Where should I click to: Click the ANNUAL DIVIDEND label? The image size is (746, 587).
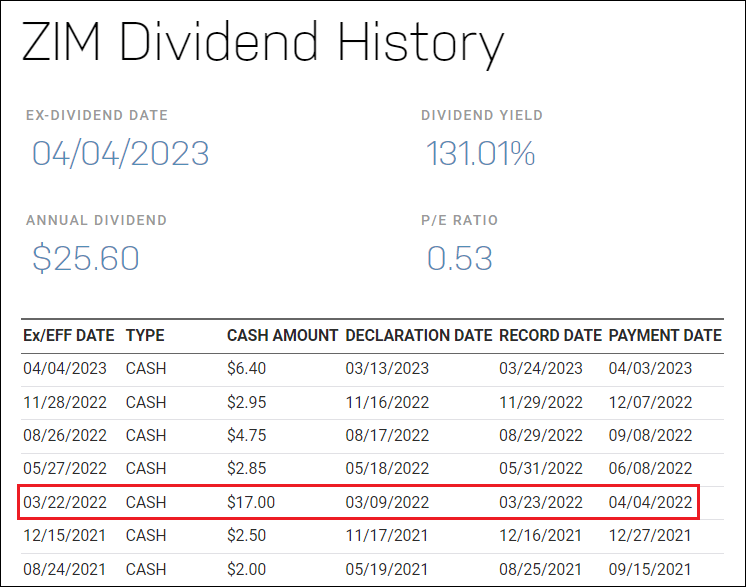(x=96, y=220)
